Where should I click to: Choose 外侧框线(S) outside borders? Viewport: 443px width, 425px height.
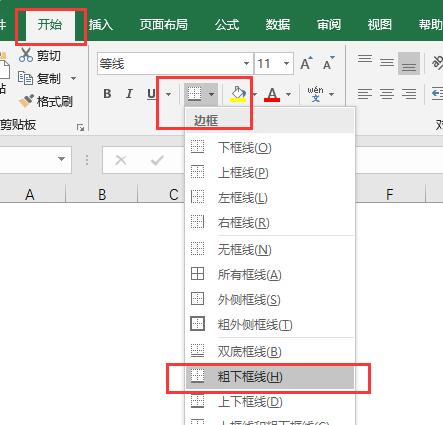coord(270,299)
